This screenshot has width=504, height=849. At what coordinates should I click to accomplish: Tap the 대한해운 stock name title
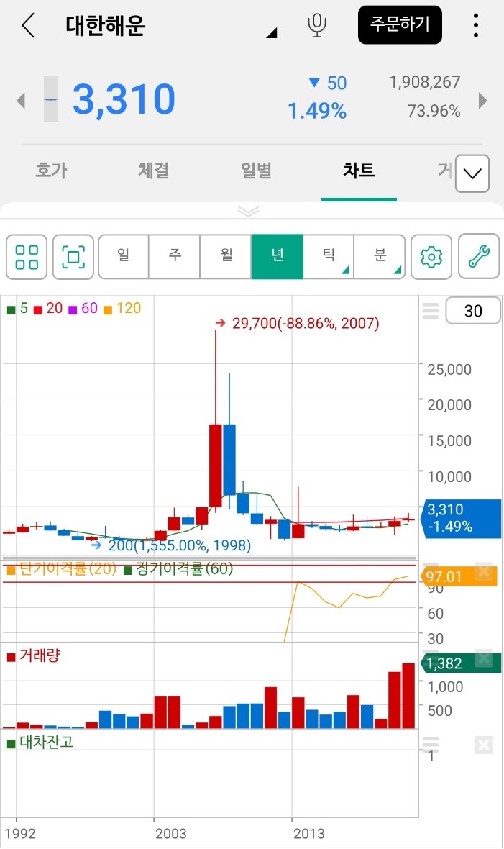tap(106, 25)
